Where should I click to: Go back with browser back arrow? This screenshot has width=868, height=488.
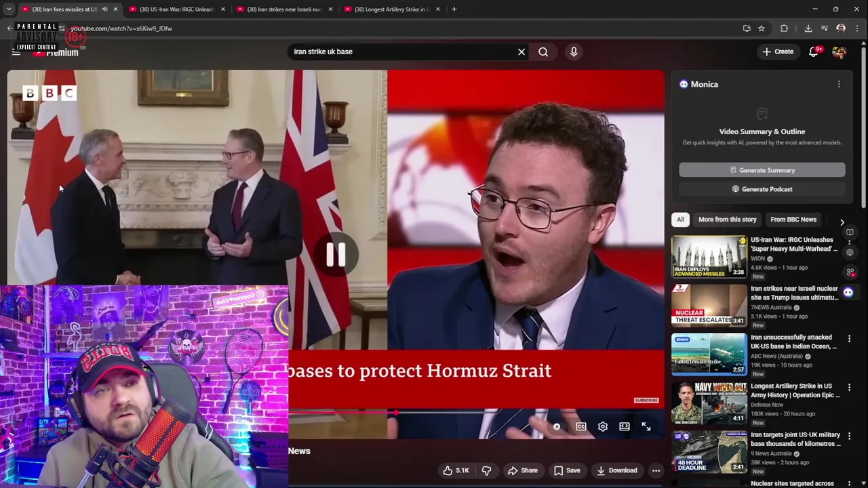click(9, 28)
